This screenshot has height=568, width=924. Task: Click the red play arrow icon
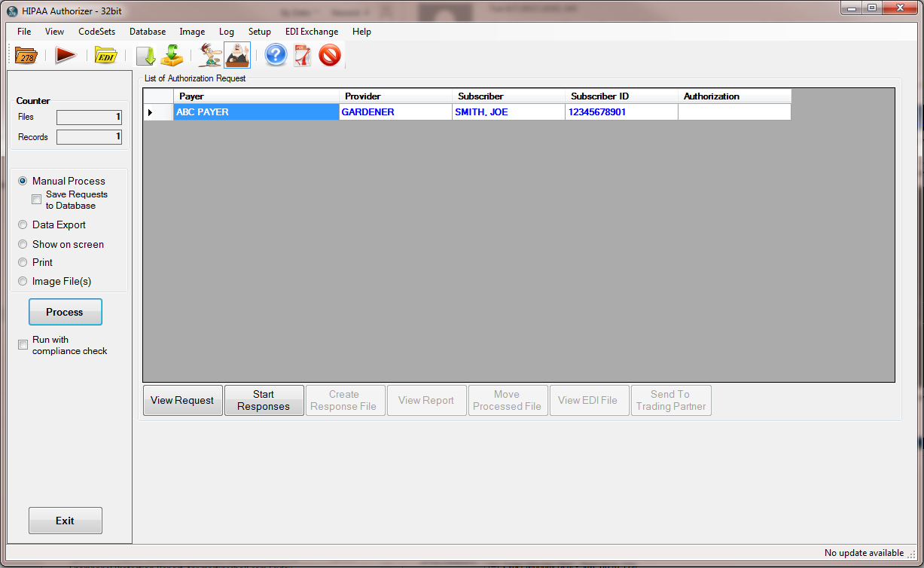click(66, 56)
